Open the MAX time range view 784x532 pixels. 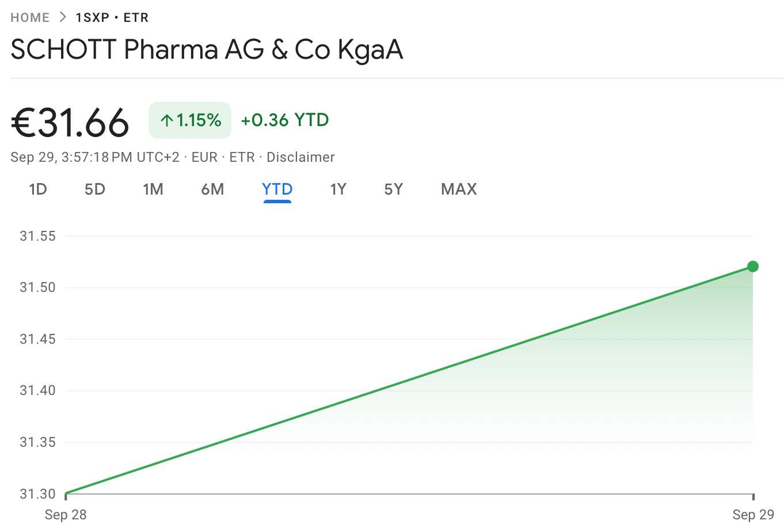[459, 189]
